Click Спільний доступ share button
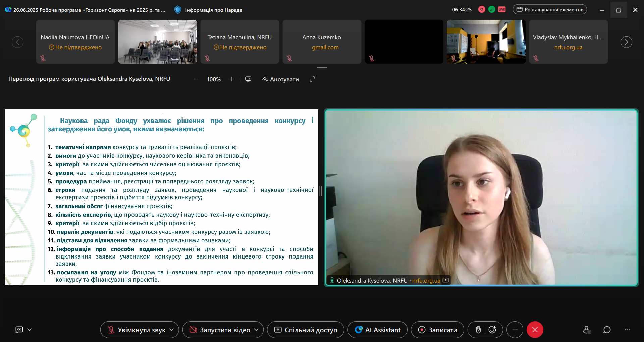Viewport: 644px width, 342px height. point(306,330)
